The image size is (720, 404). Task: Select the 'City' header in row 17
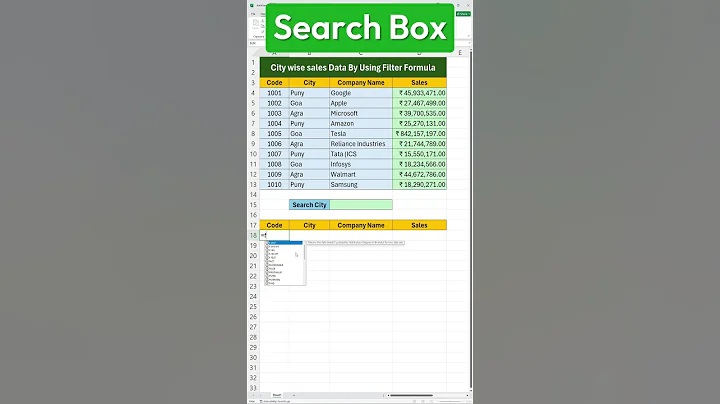(x=309, y=225)
